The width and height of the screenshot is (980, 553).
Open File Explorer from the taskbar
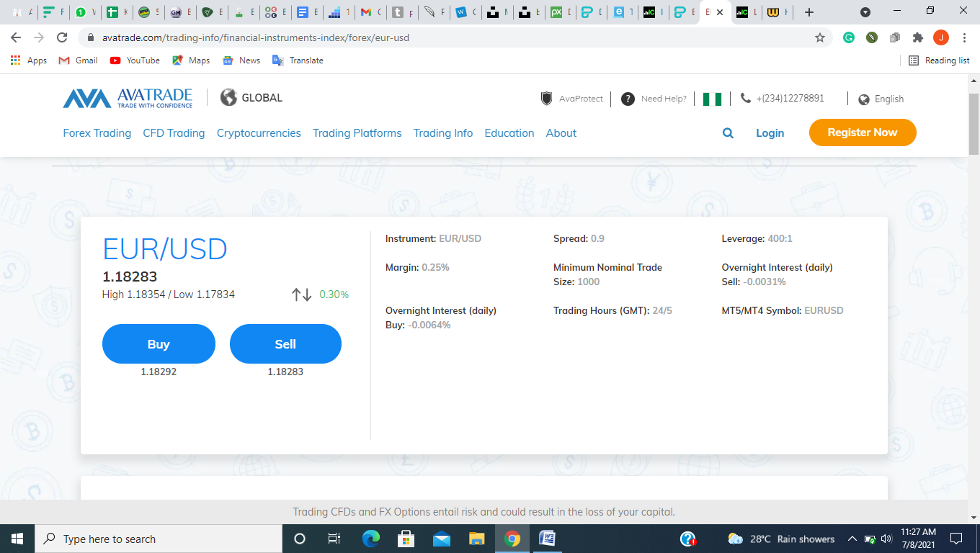coord(477,539)
